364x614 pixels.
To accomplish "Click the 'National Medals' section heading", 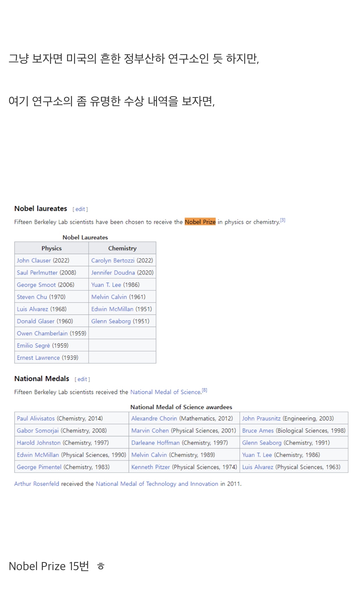I will pos(42,379).
